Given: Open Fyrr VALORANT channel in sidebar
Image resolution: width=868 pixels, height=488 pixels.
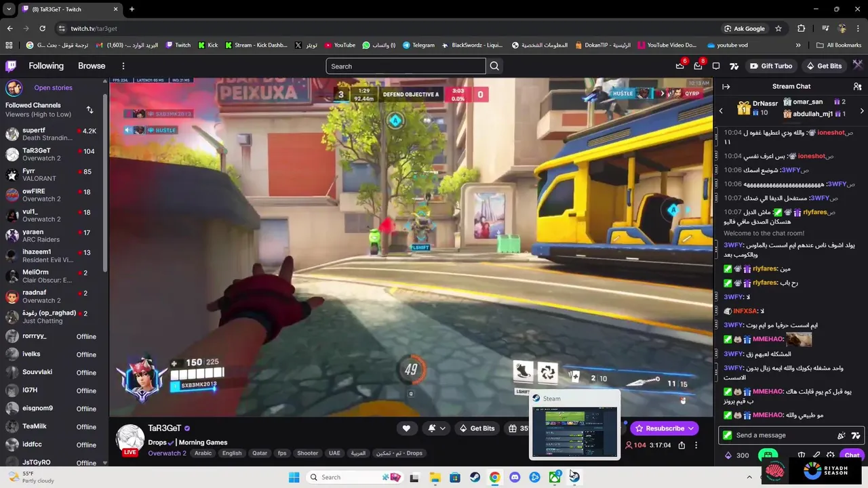Looking at the screenshot, I should click(53, 175).
